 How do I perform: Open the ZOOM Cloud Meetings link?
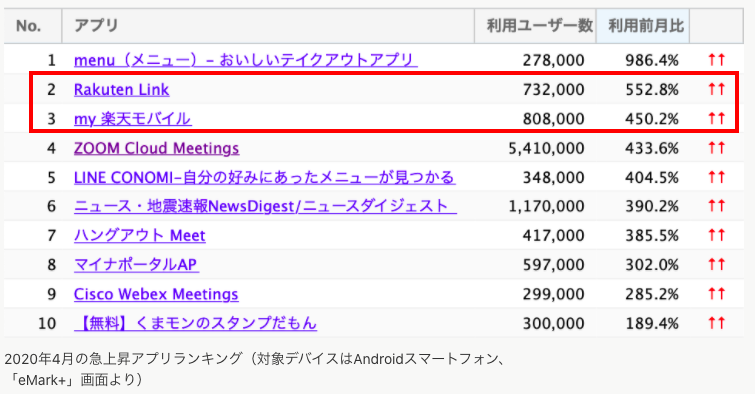(156, 148)
